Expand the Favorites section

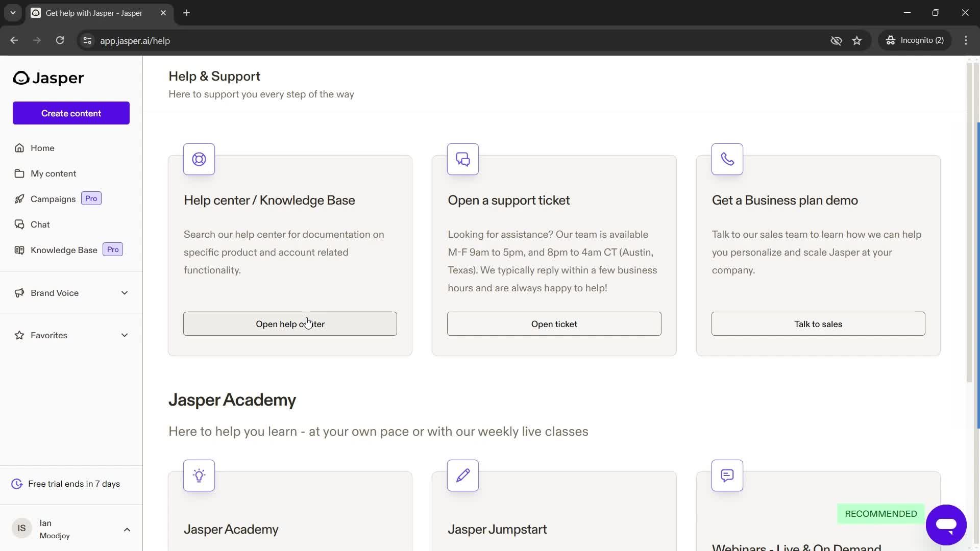point(125,335)
